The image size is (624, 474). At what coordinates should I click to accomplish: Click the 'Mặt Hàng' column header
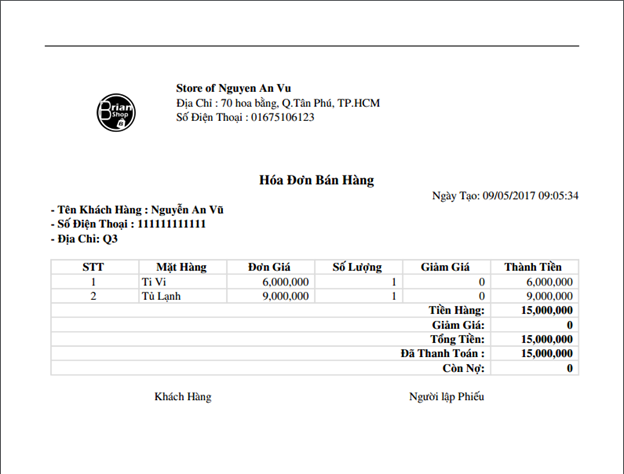pos(181,267)
